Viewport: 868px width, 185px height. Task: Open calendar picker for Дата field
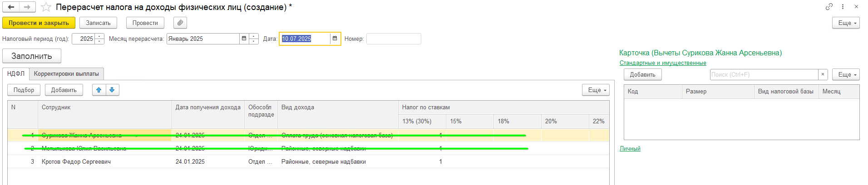click(335, 39)
